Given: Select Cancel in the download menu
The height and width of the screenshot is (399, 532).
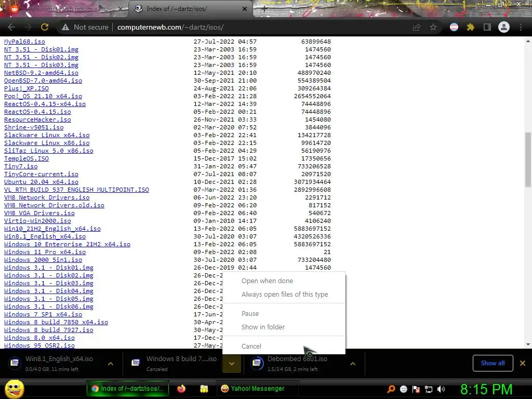Looking at the screenshot, I should coord(251,346).
